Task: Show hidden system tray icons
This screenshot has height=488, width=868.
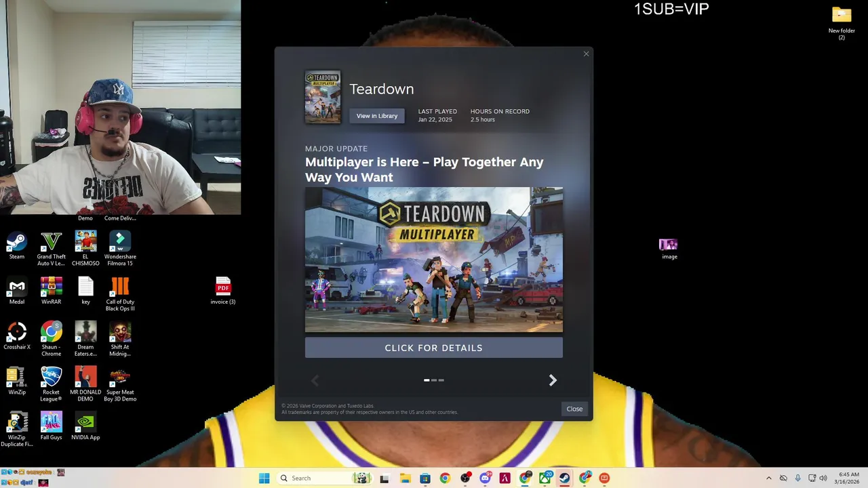Action: [769, 479]
